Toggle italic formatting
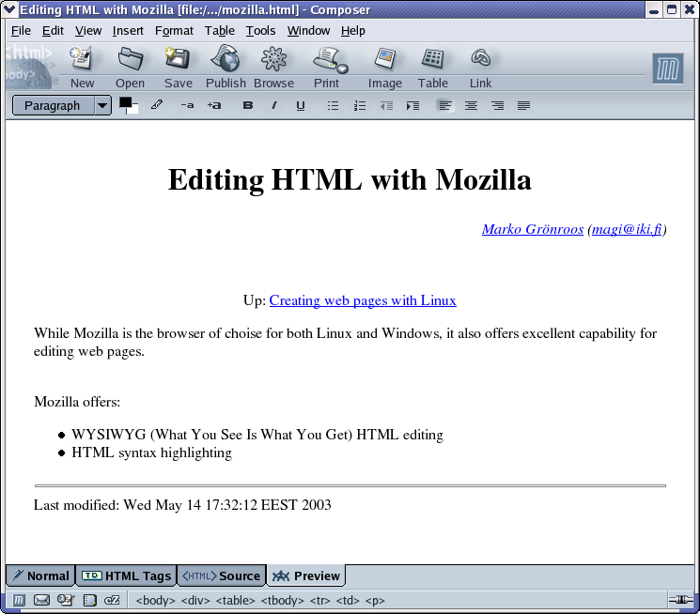The height and width of the screenshot is (614, 700). pos(274,106)
